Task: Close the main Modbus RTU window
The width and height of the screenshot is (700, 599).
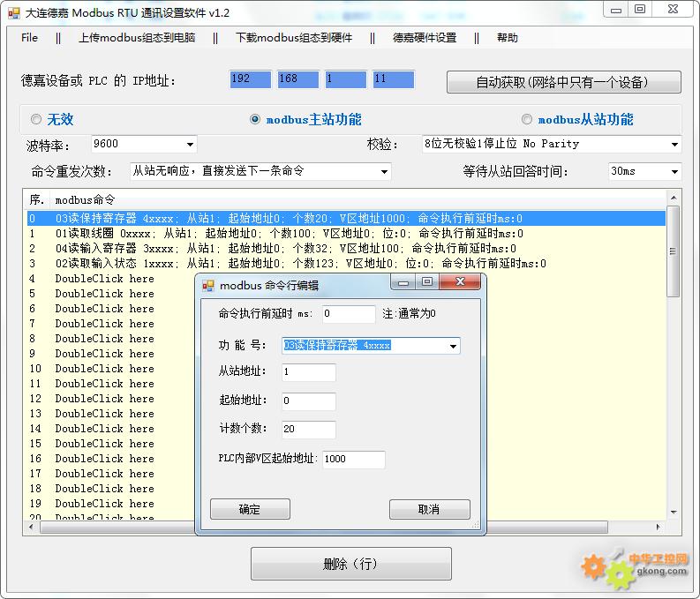Action: tap(673, 10)
